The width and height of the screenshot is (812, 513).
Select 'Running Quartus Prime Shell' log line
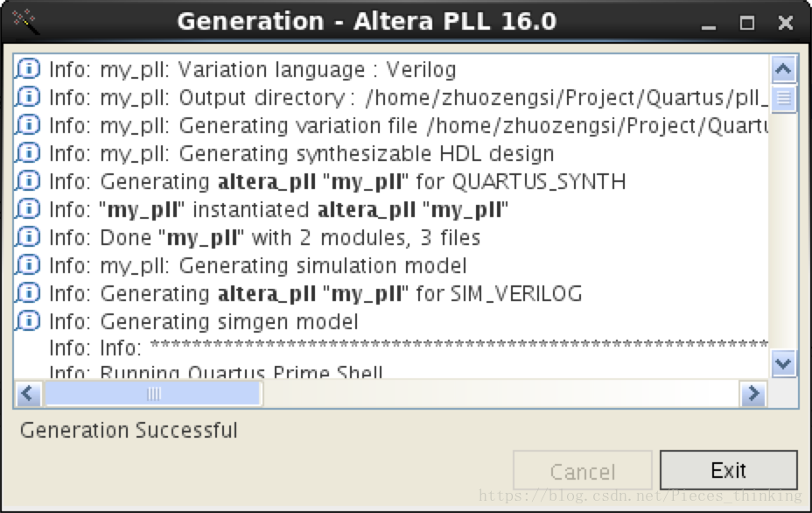coord(216,371)
